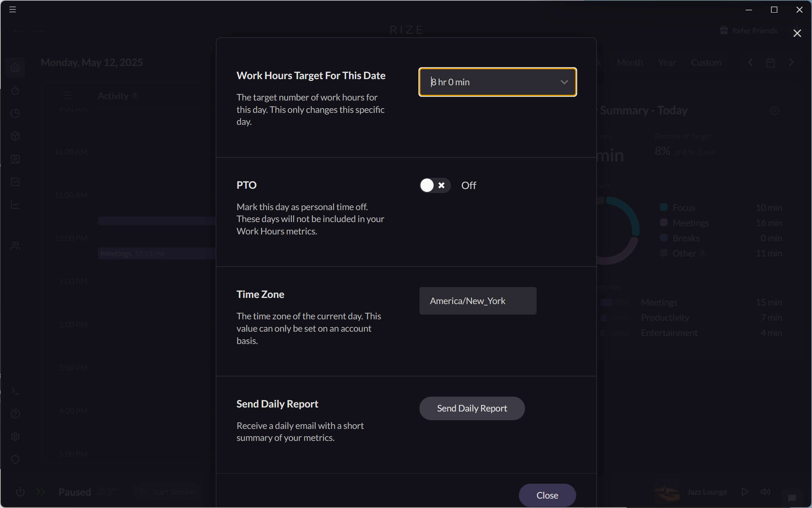Open the Home dashboard in the sidebar
This screenshot has width=812, height=508.
(x=15, y=68)
